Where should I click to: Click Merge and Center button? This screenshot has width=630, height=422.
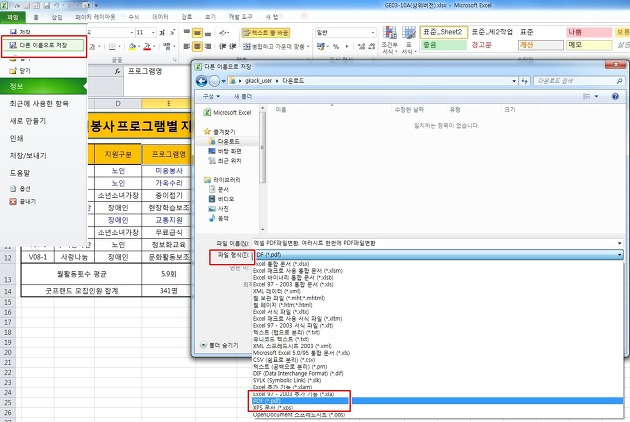pyautogui.click(x=274, y=47)
